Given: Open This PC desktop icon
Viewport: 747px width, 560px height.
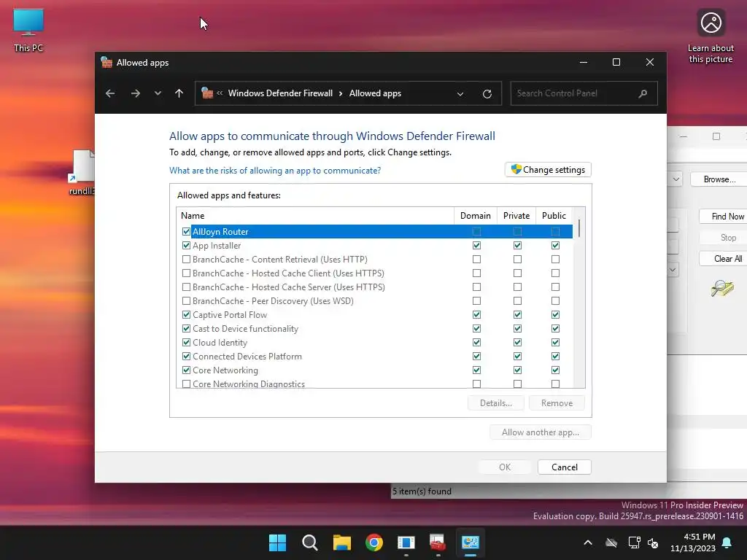Looking at the screenshot, I should [28, 31].
